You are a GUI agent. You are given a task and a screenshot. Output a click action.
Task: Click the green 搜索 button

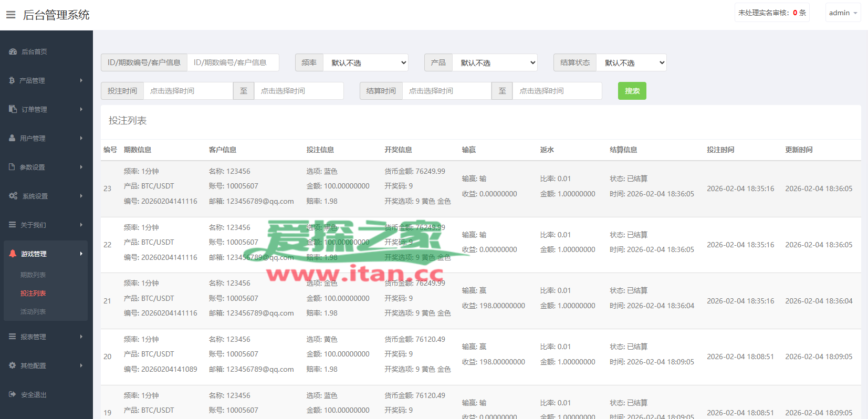[x=632, y=91]
